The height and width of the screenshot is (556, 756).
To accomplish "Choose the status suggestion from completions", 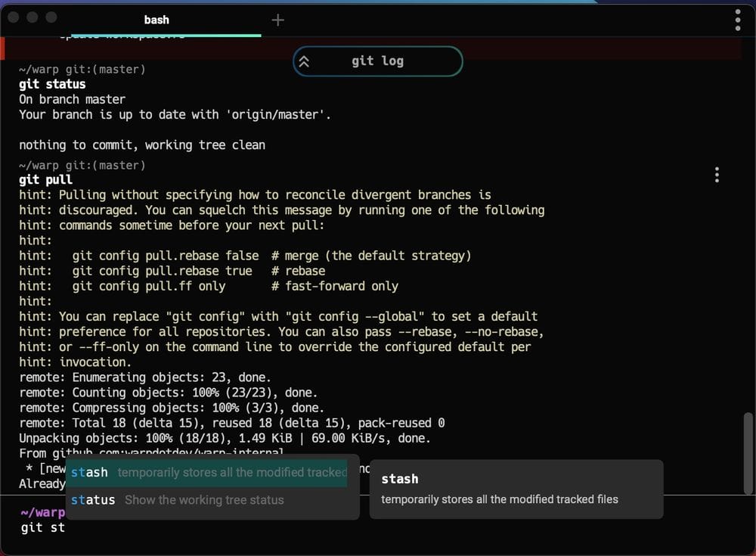I will [177, 500].
